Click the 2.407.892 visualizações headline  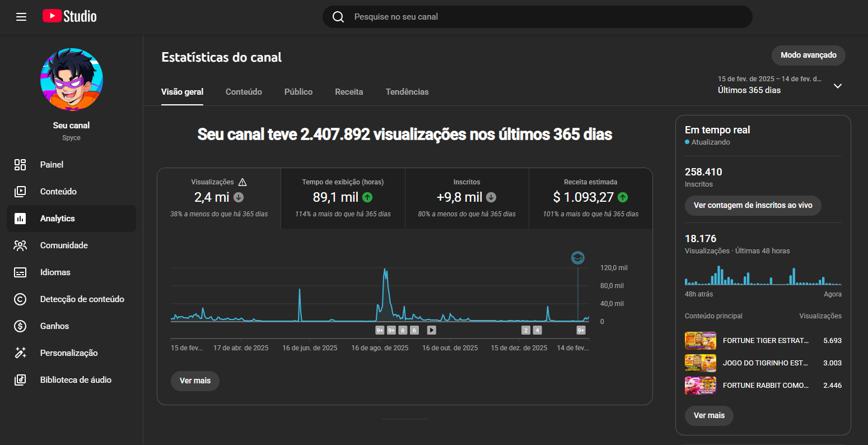[405, 135]
